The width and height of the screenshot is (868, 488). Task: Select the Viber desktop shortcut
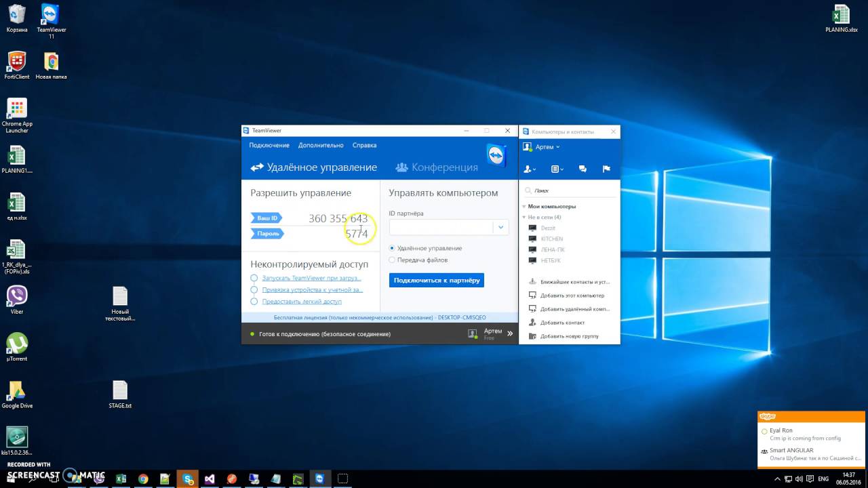point(17,300)
